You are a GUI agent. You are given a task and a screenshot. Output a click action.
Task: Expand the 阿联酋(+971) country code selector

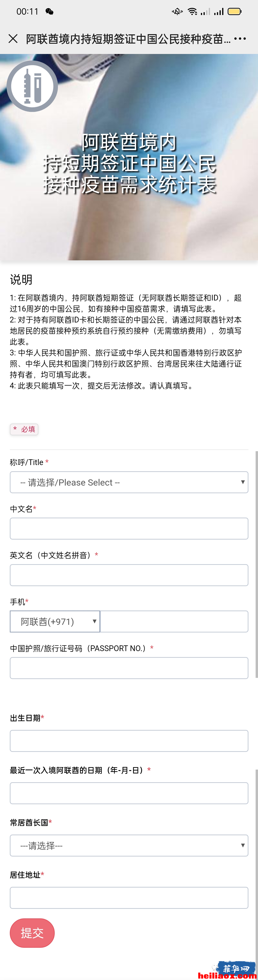click(x=55, y=621)
